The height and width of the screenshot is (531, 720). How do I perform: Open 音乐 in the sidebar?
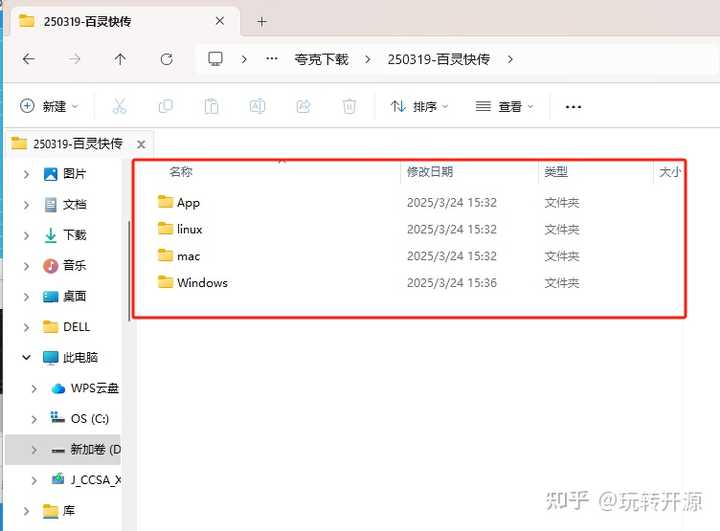click(x=74, y=266)
